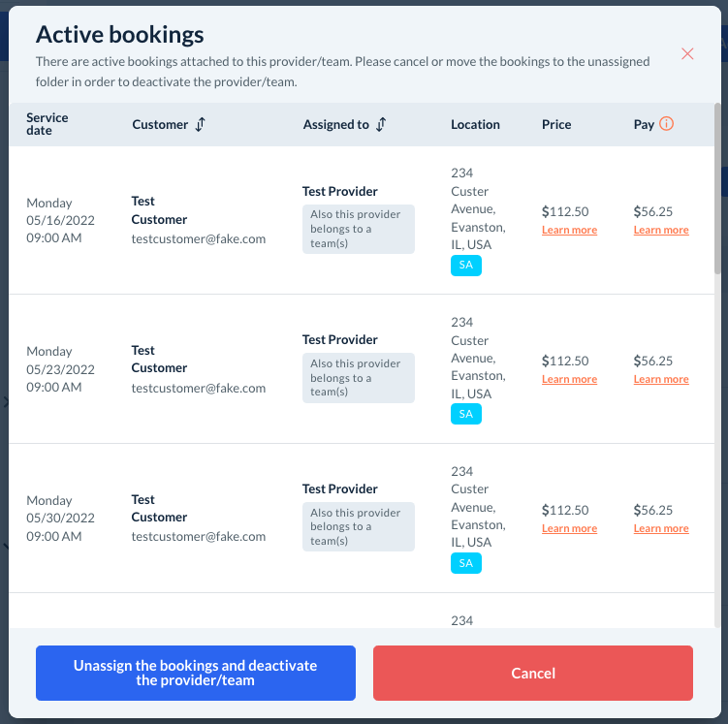Click the Service date column header
The height and width of the screenshot is (724, 728).
(x=47, y=124)
